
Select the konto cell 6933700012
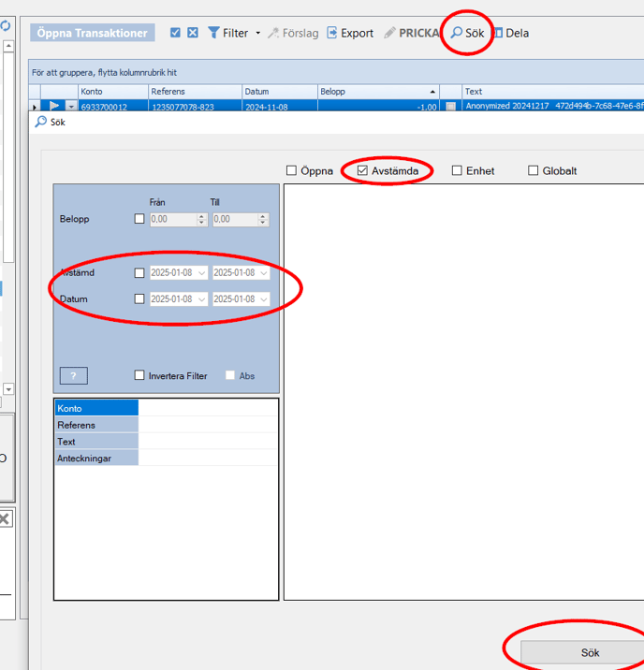[x=113, y=106]
